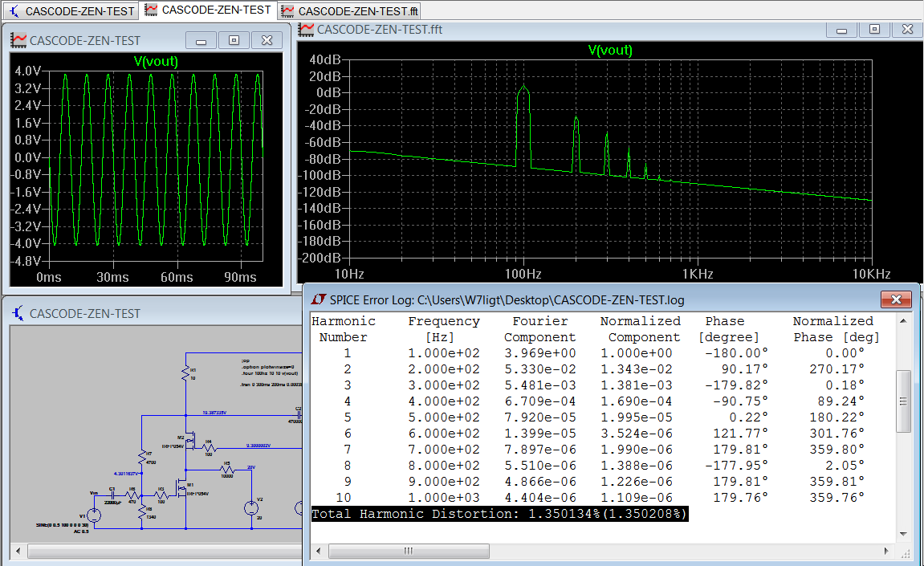The width and height of the screenshot is (924, 566).
Task: Close the CASCODE-ZEN-TEST waveform window
Action: tap(267, 41)
